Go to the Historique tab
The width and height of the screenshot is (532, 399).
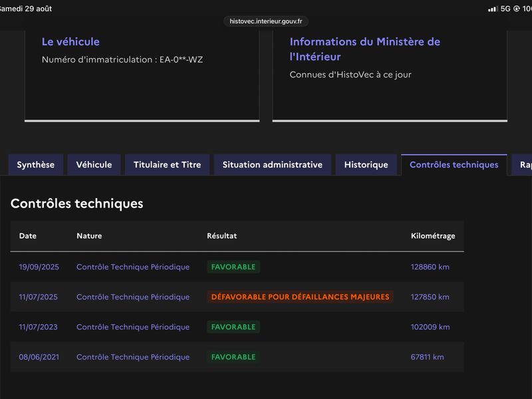(366, 165)
